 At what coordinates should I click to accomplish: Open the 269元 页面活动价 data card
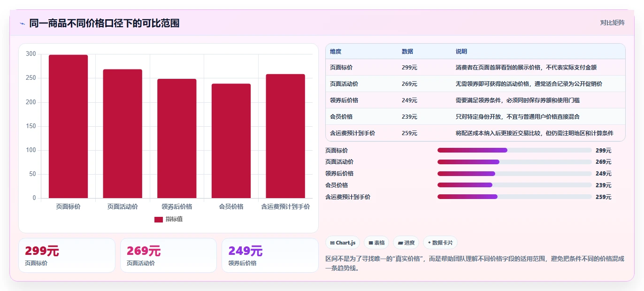[x=169, y=255]
